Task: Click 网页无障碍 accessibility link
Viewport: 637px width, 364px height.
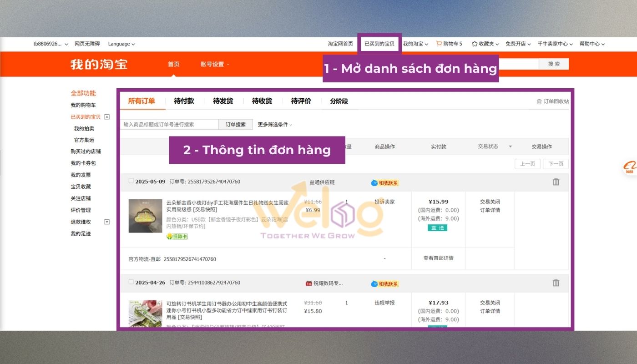Action: click(x=87, y=44)
